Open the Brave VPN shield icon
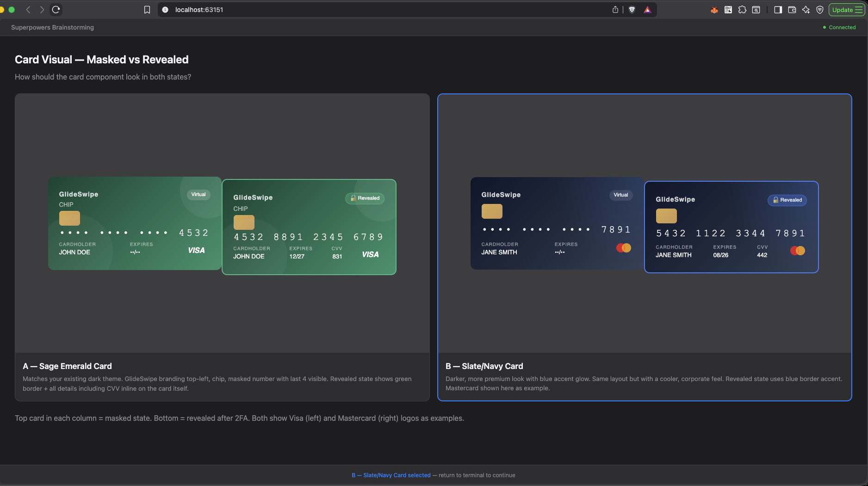The image size is (868, 486). pyautogui.click(x=820, y=10)
